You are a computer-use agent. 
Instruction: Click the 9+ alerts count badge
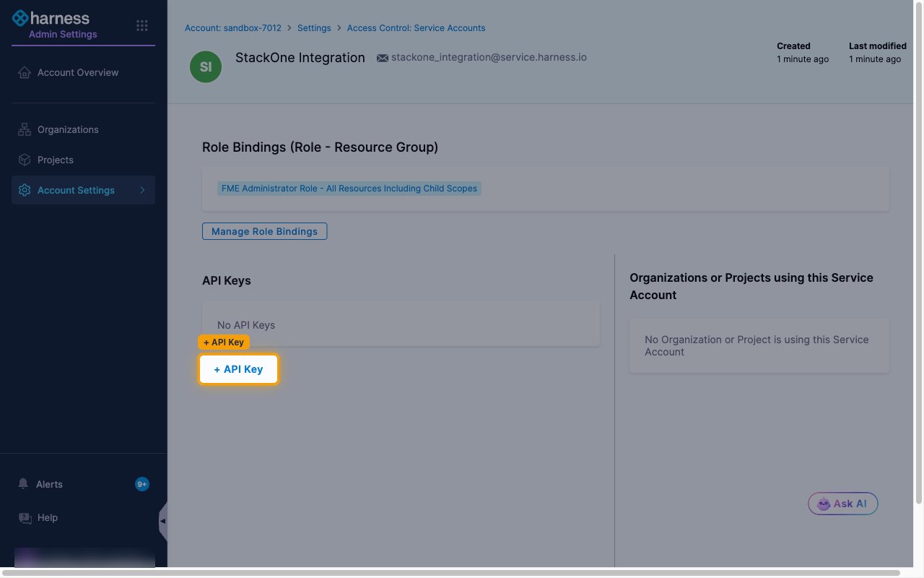[142, 484]
